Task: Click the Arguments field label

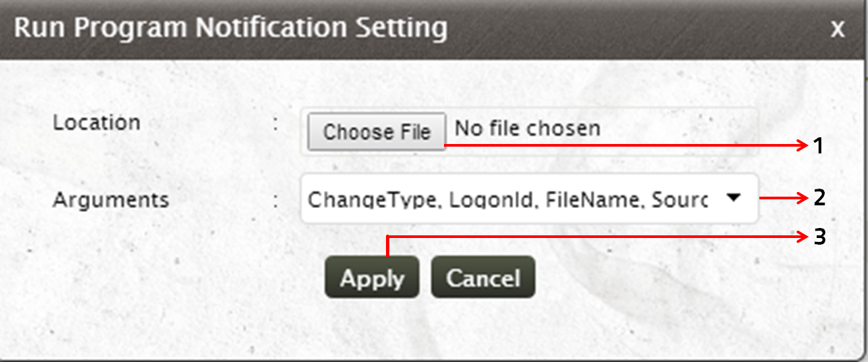Action: 111,199
